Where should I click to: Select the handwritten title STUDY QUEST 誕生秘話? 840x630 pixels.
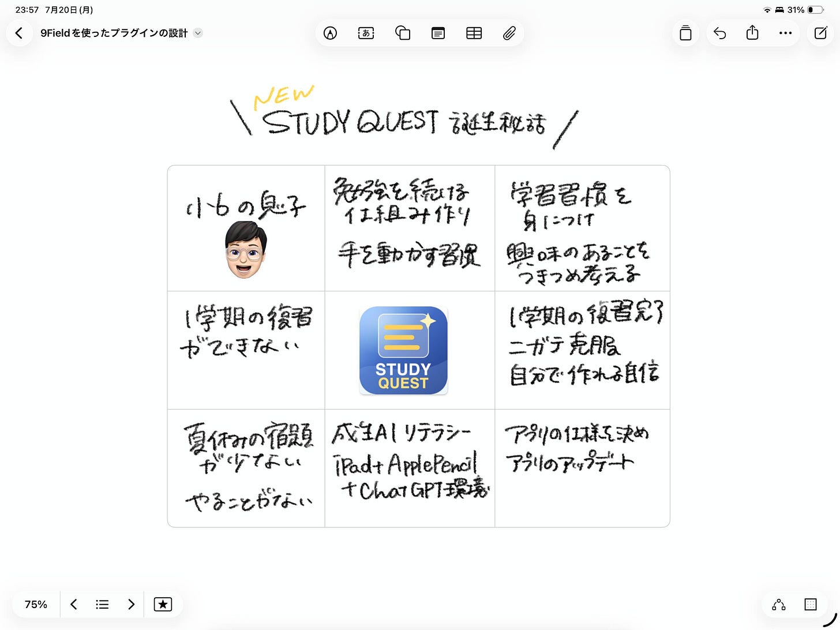404,122
